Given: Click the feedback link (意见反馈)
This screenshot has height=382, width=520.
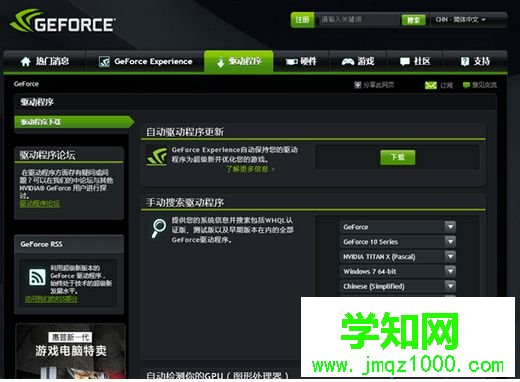Looking at the screenshot, I should 484,85.
